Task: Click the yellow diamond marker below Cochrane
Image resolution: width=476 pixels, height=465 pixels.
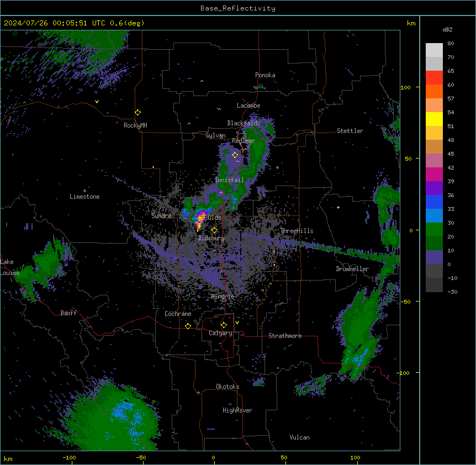Action: coord(188,326)
